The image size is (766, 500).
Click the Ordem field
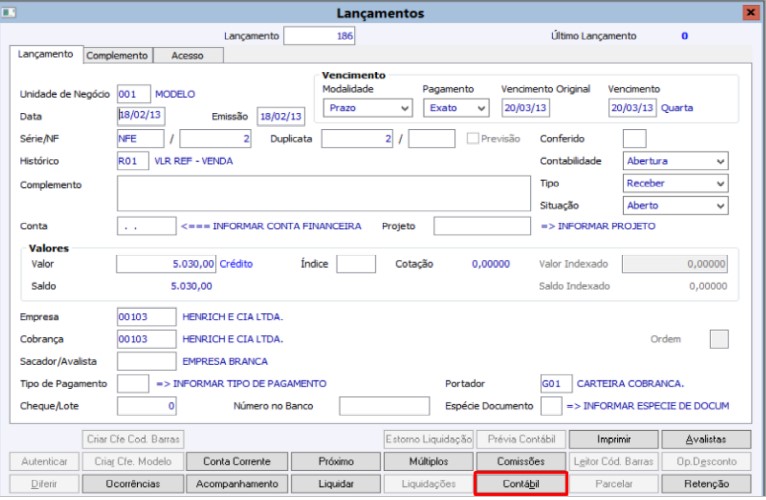click(719, 339)
